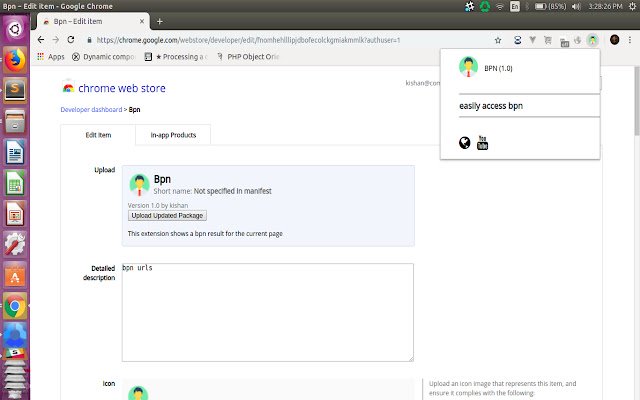This screenshot has width=640, height=400.
Task: Close the Bpn – Edit Item tab
Action: pos(142,21)
